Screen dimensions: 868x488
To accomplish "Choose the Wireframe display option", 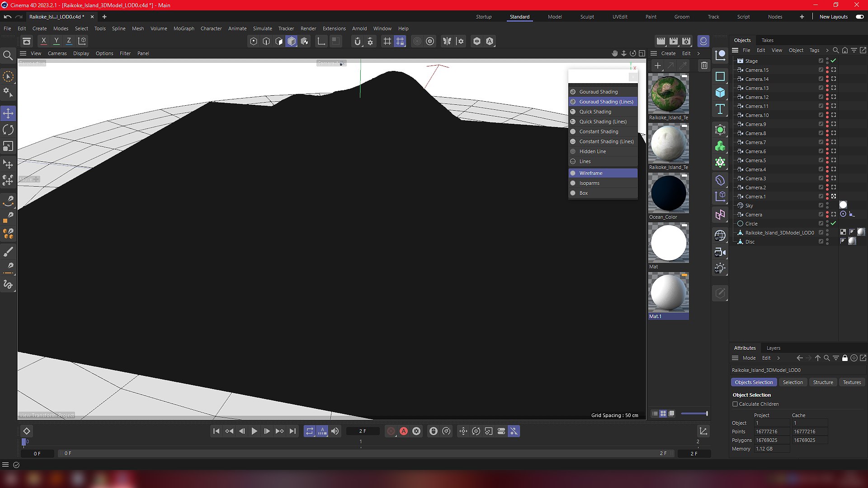I will (591, 173).
